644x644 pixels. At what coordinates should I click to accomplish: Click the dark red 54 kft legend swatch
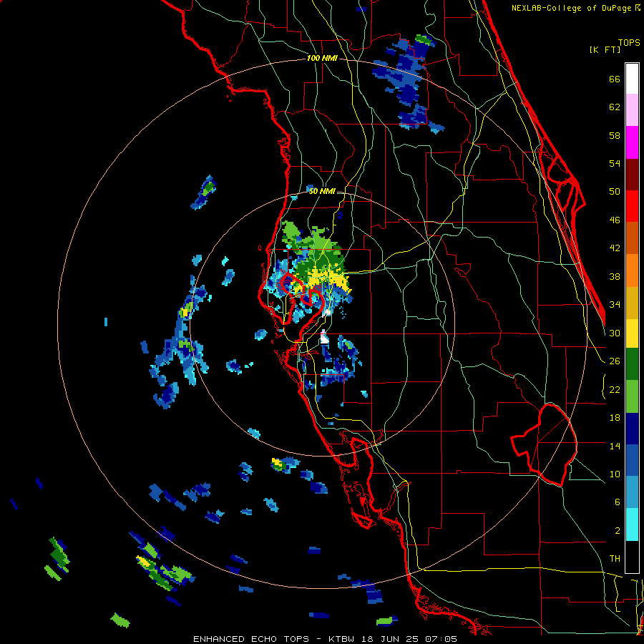(x=632, y=175)
